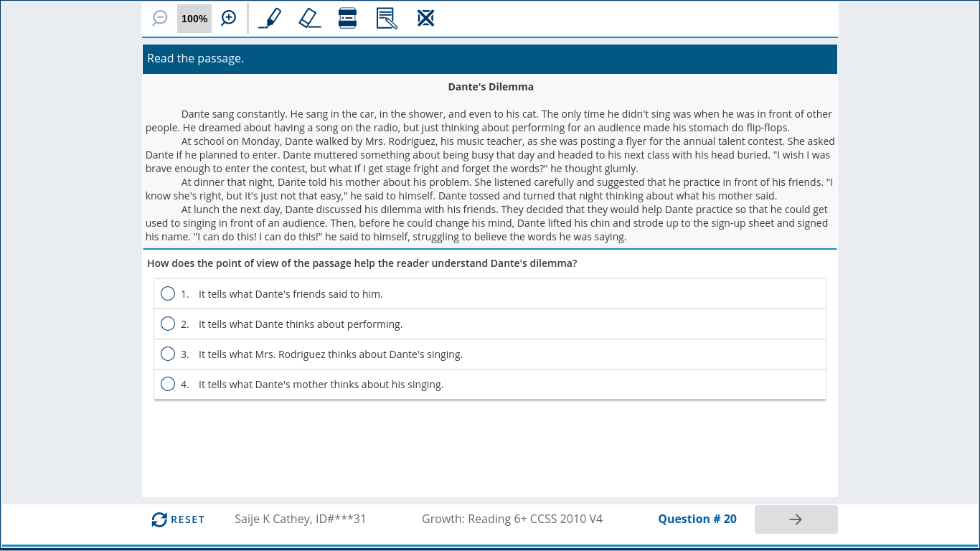Activate the line reader tool

[x=347, y=18]
